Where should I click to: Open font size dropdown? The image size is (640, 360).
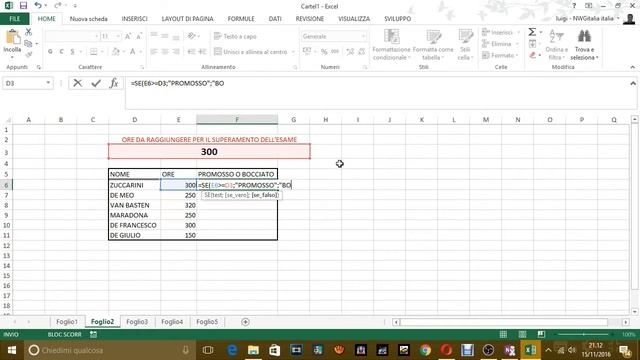click(118, 36)
